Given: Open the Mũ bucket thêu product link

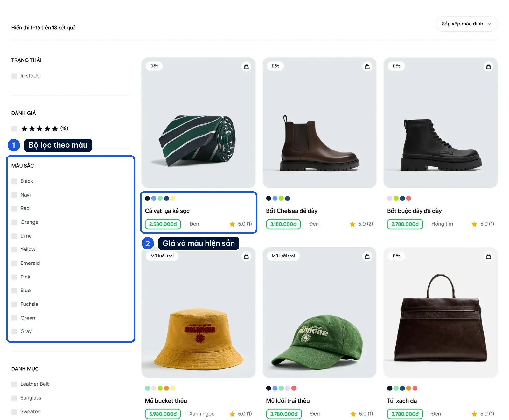Looking at the screenshot, I should 166,401.
